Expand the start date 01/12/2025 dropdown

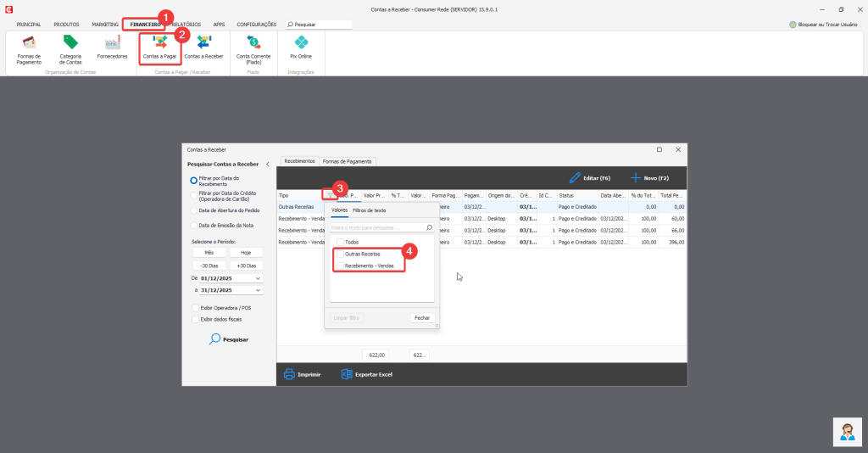coord(258,278)
